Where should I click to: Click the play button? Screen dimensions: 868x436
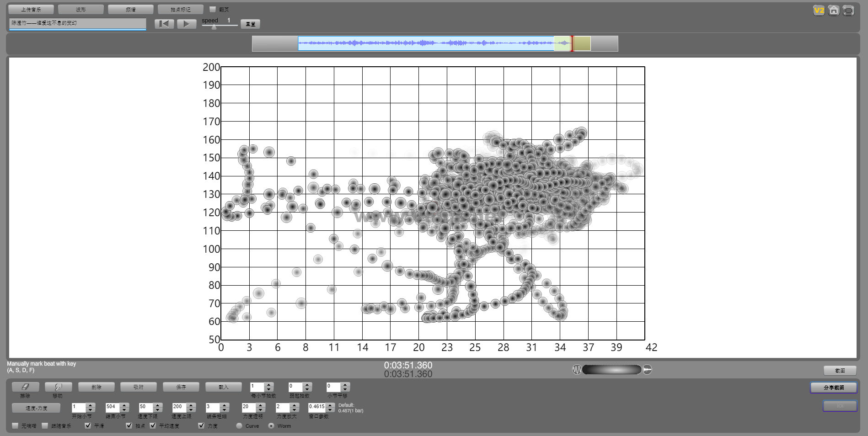point(186,24)
